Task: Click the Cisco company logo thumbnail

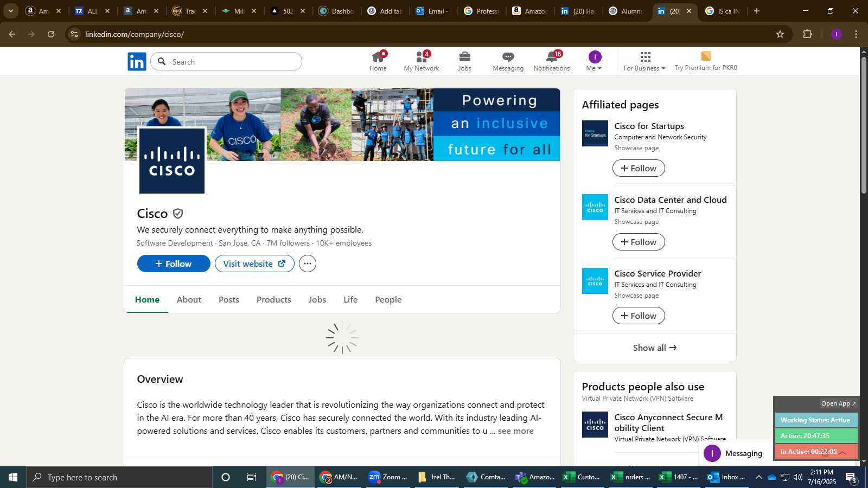Action: 172,161
